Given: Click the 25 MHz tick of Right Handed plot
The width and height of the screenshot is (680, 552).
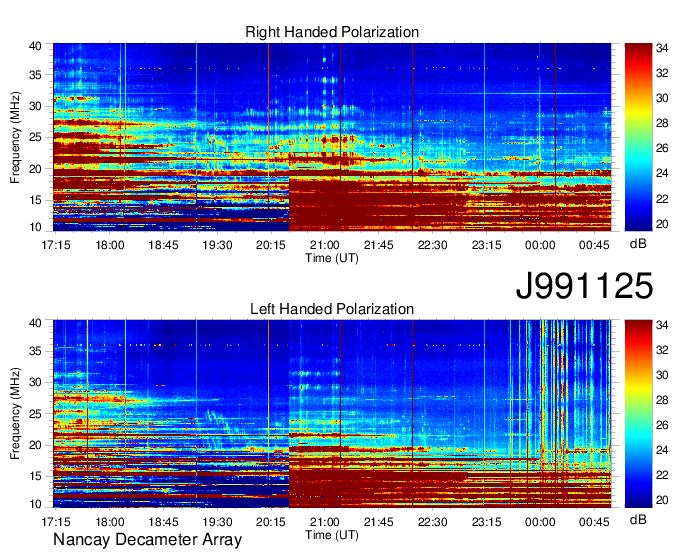Looking at the screenshot, I should (36, 138).
